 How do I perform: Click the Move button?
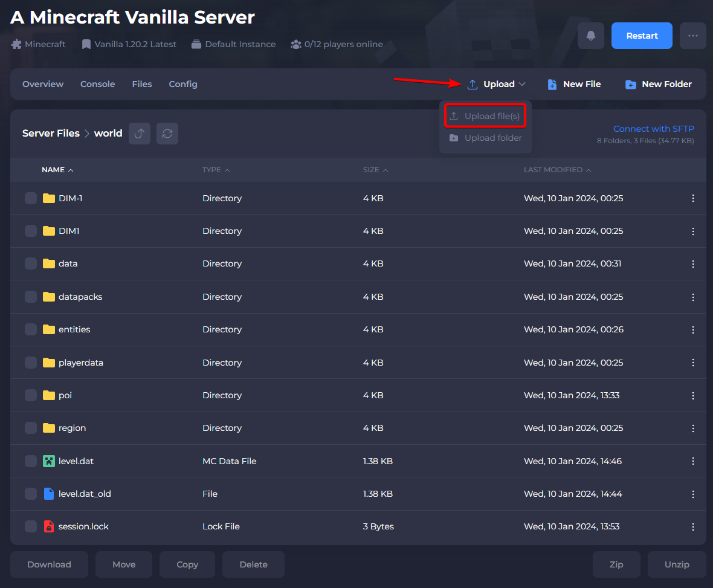click(x=124, y=564)
